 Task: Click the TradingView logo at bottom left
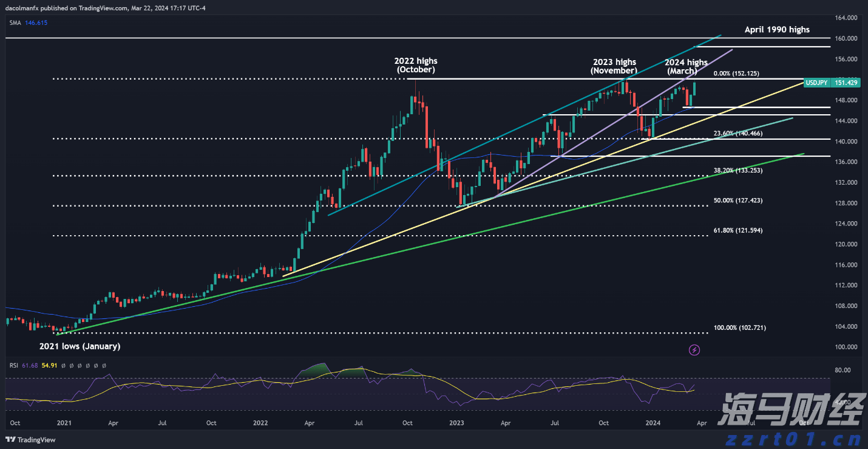click(x=30, y=440)
